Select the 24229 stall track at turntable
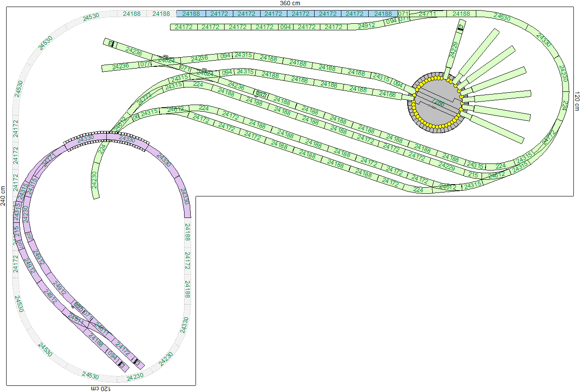Viewport: 580px width, 392px height. (454, 49)
